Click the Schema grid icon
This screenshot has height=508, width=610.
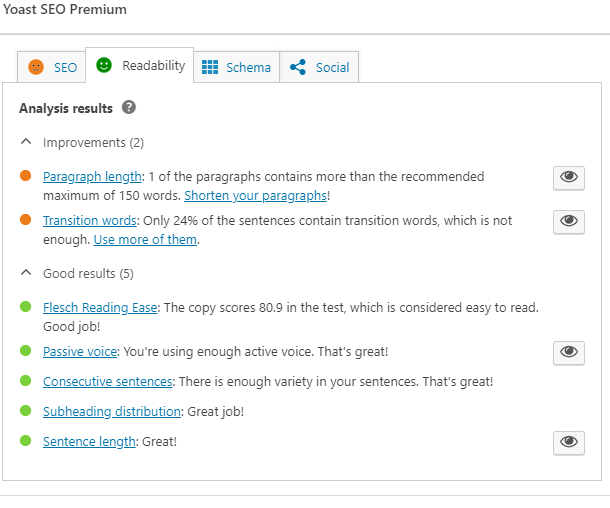210,67
